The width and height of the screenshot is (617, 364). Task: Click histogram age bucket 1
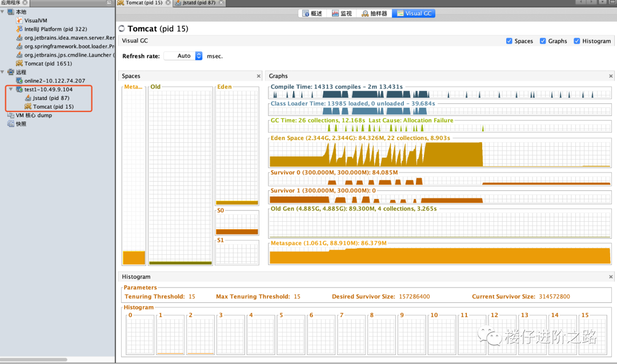(170, 335)
